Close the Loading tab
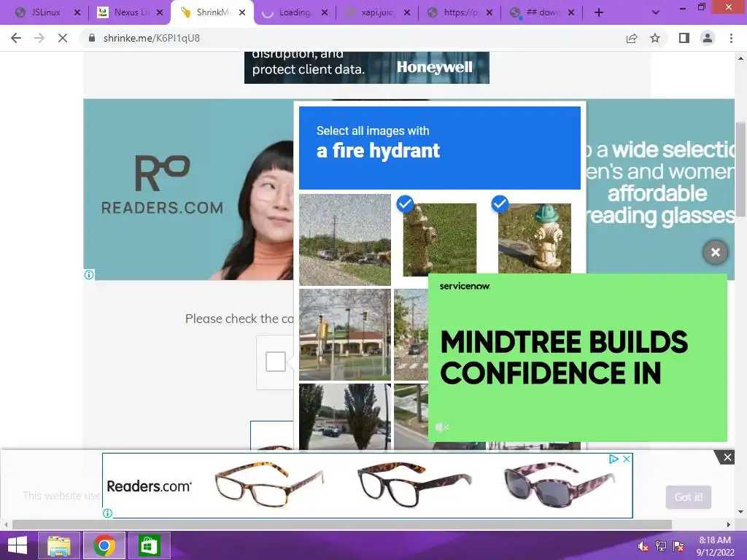This screenshot has height=560, width=747. [325, 13]
